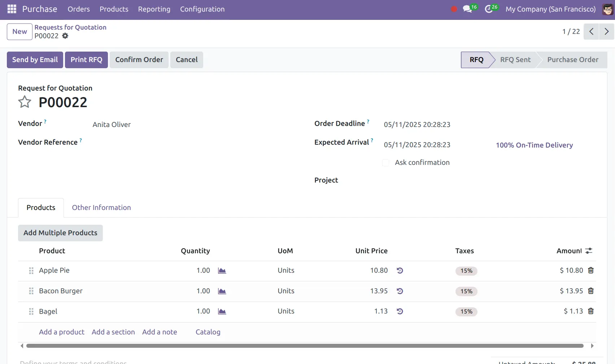The width and height of the screenshot is (615, 364).
Task: Reset unit price icon for Apple Pie
Action: (x=400, y=270)
